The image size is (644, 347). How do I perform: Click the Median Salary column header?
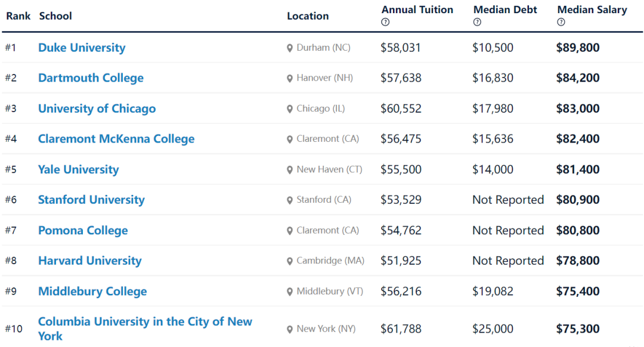592,10
